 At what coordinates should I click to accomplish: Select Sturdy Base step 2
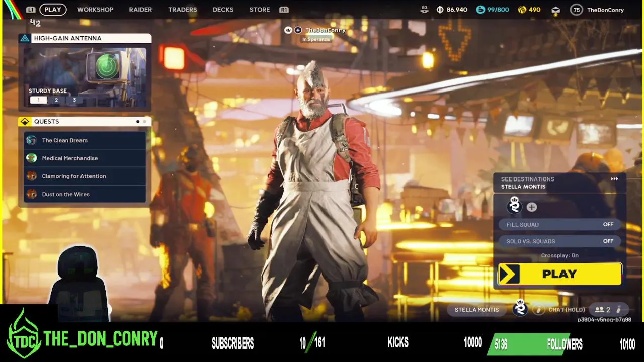point(56,100)
